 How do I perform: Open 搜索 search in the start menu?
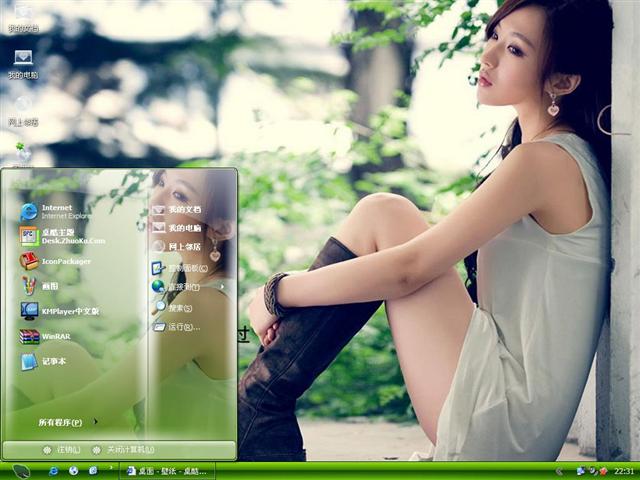click(172, 307)
